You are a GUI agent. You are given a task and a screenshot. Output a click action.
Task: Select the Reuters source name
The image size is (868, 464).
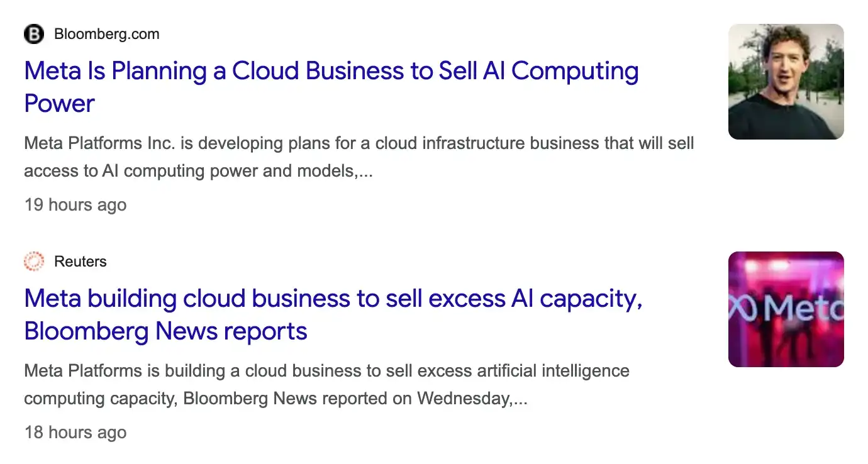point(81,262)
